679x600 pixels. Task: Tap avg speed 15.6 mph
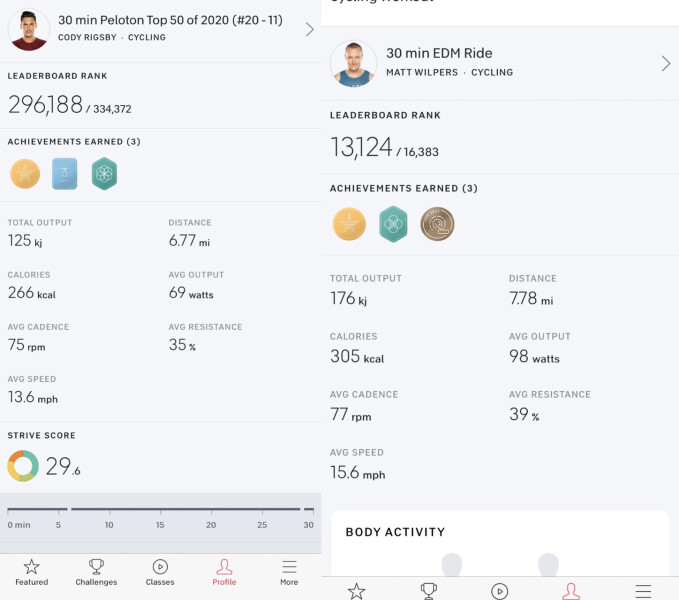(358, 472)
